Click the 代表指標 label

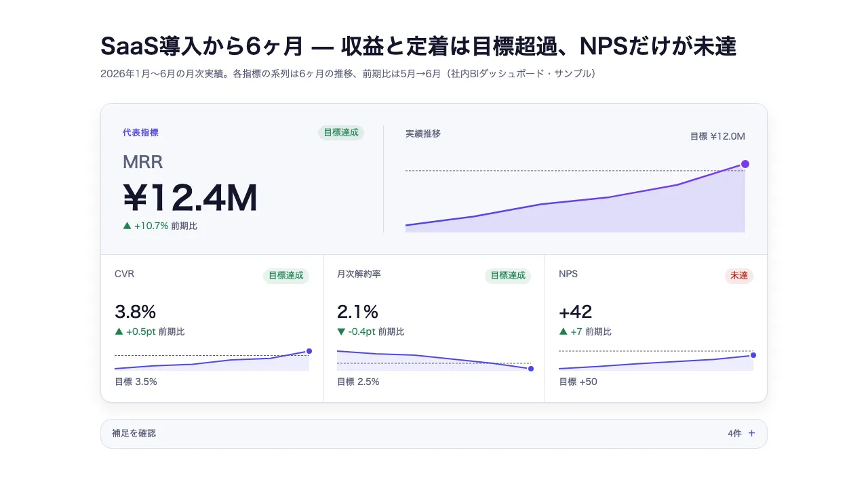140,133
